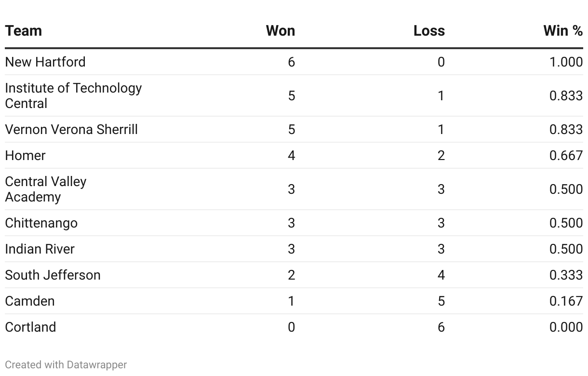Image resolution: width=588 pixels, height=376 pixels.
Task: Select the Indian River team name
Action: [40, 249]
